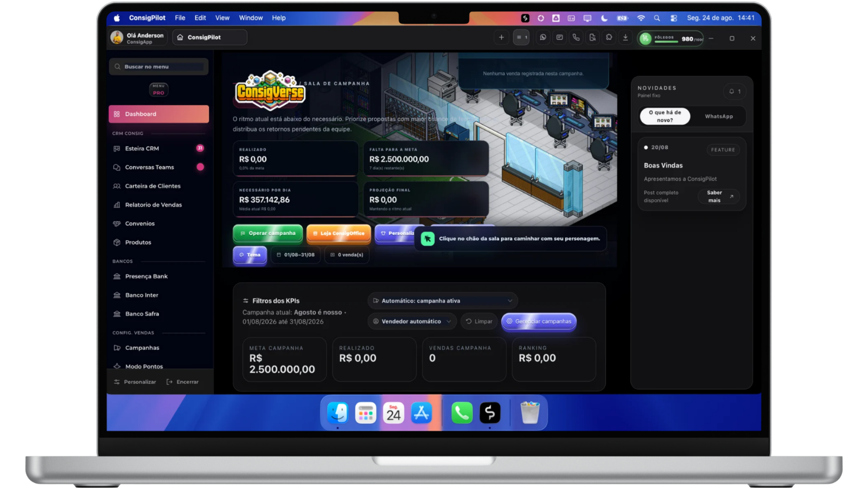The width and height of the screenshot is (868, 488).
Task: Click Encerrar at the sidebar bottom
Action: (183, 382)
